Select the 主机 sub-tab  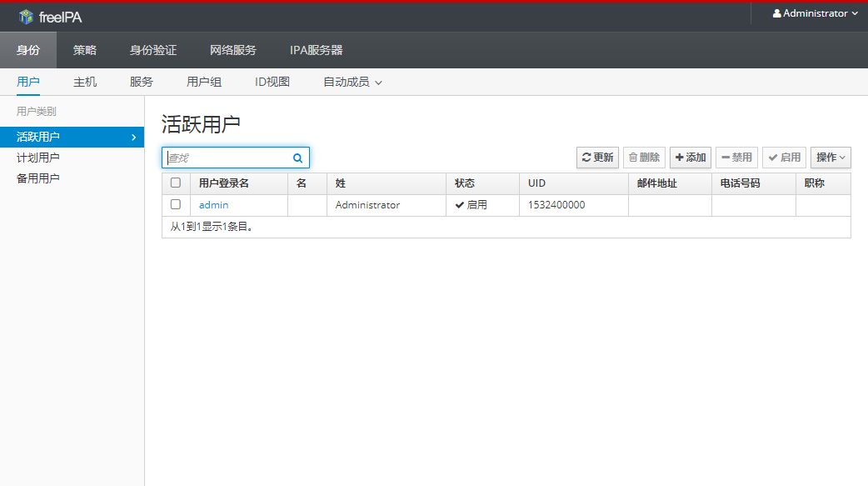pos(85,82)
